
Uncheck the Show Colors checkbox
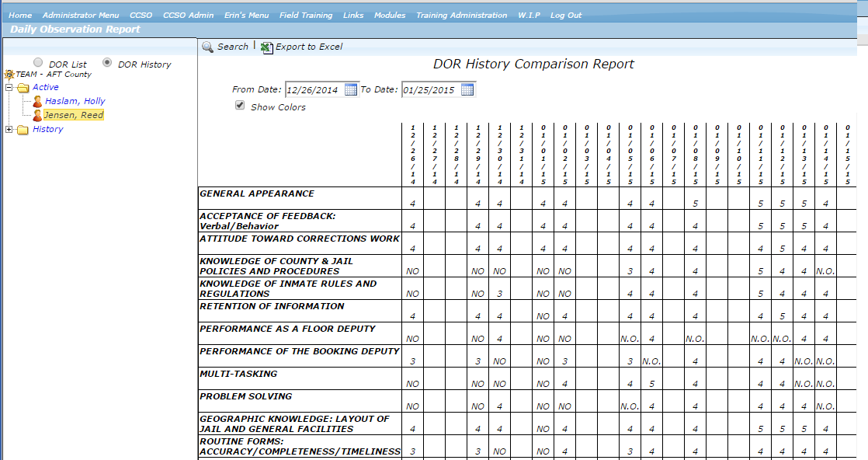coord(240,106)
